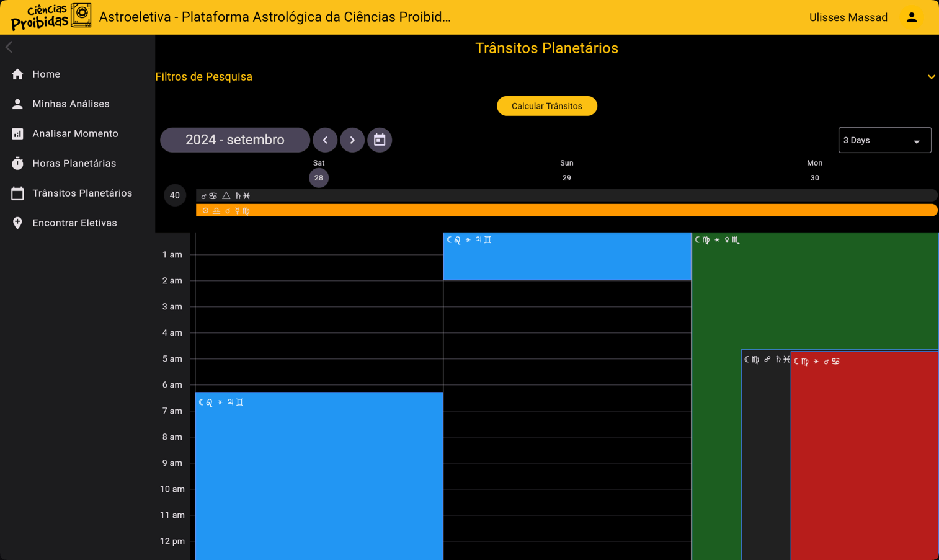
Task: Advance to next period with right arrow
Action: 352,140
